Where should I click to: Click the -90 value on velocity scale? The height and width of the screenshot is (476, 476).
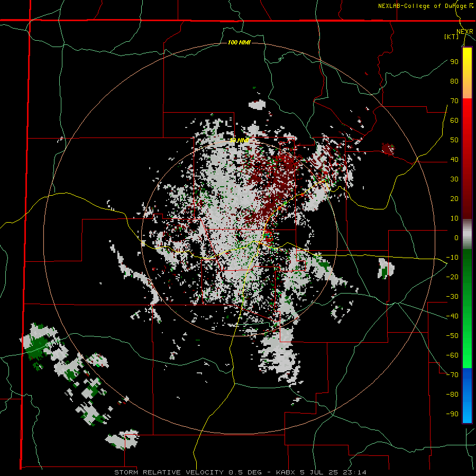(x=452, y=414)
